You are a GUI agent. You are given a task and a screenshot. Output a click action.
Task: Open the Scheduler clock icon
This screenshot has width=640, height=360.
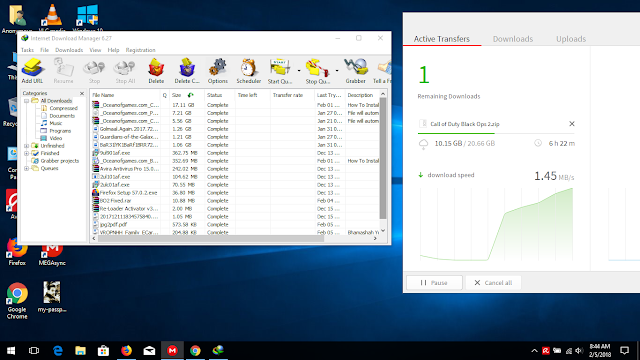point(249,71)
